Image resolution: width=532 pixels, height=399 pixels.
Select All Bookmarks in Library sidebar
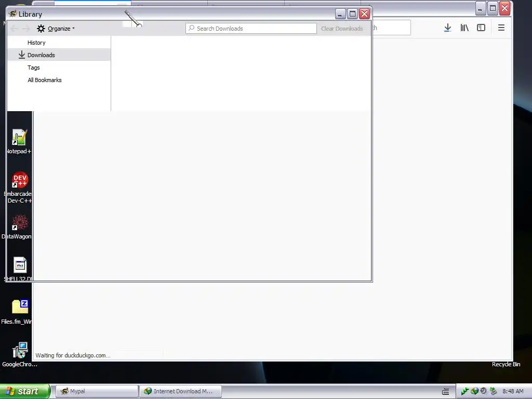pos(45,80)
